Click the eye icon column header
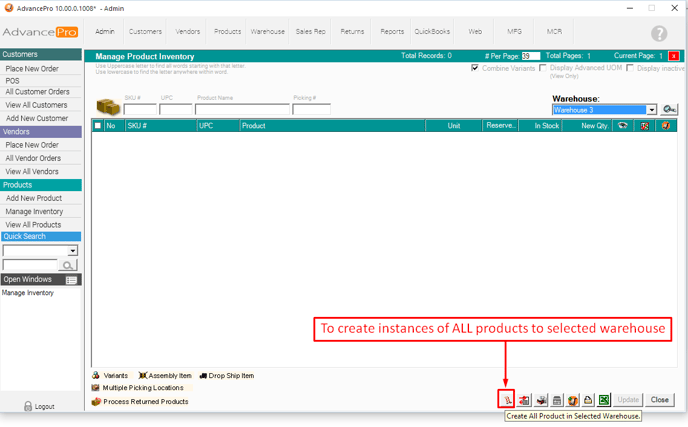The image size is (688, 427). click(622, 126)
